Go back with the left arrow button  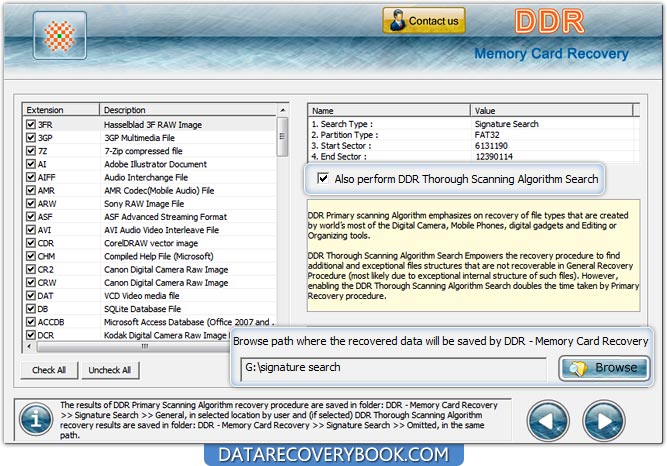548,420
